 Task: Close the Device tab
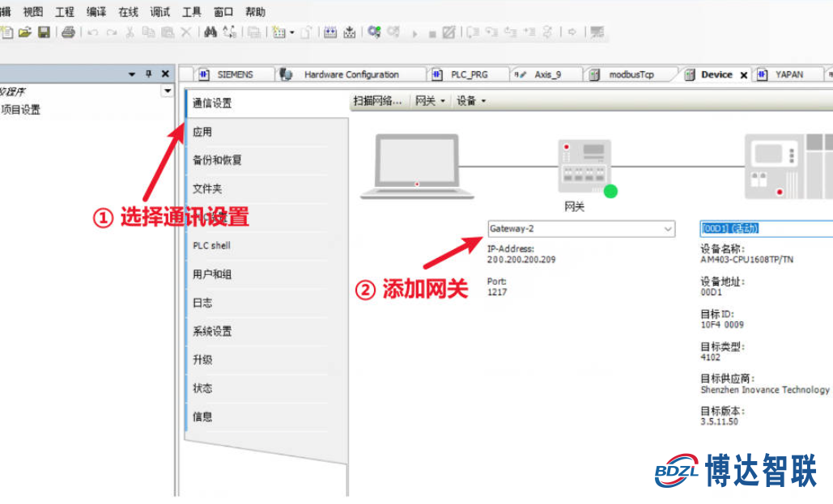tap(744, 75)
